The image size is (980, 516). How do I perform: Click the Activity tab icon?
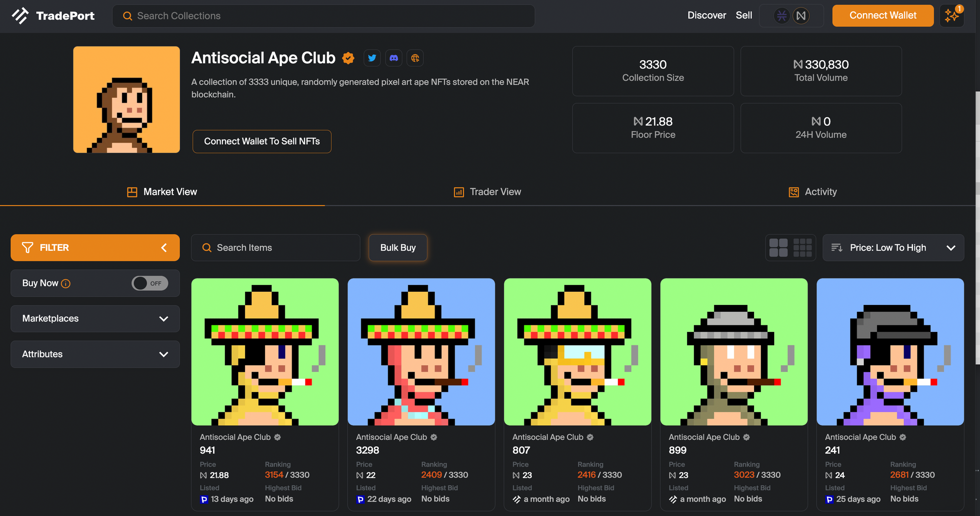click(x=794, y=192)
